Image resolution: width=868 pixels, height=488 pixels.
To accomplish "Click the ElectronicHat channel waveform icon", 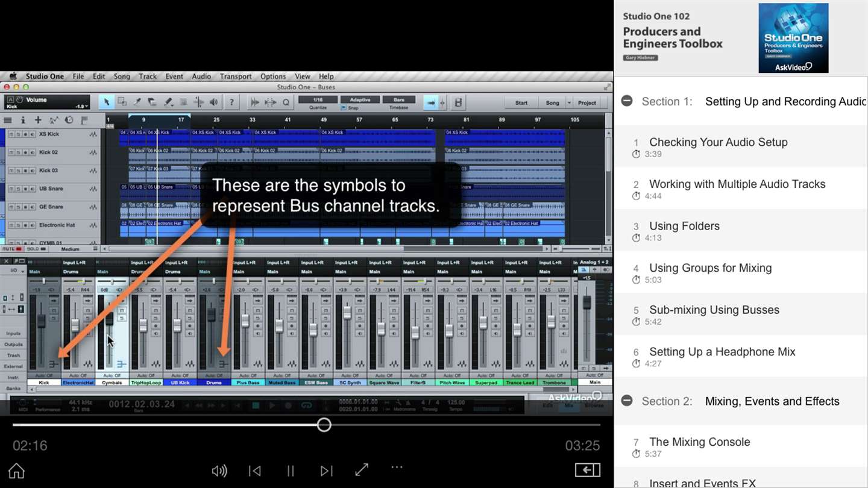I will tap(88, 364).
